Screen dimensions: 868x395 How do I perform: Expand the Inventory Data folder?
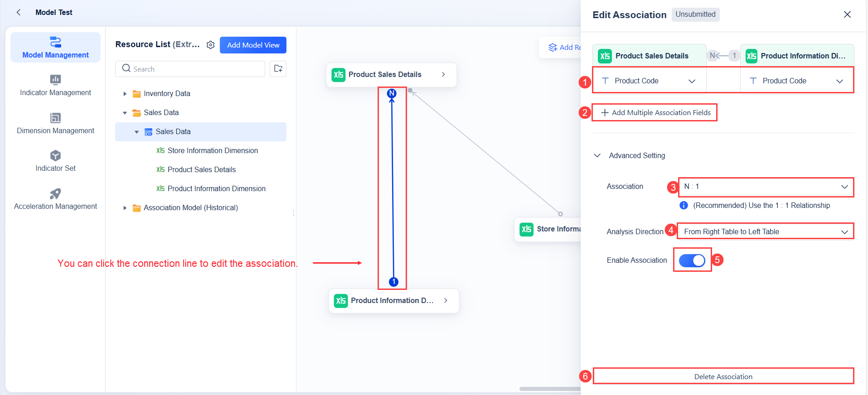125,94
